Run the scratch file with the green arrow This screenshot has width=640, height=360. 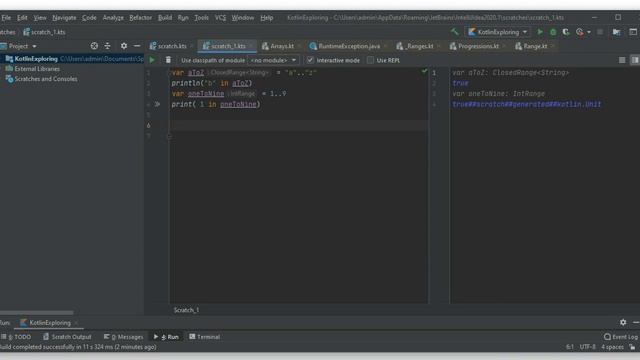coord(152,60)
